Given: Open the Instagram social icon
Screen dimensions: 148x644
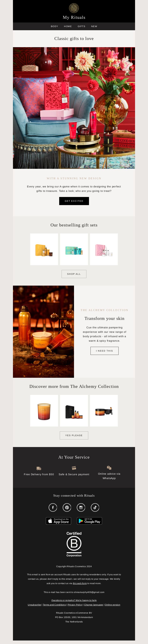Looking at the screenshot, I should tap(81, 507).
